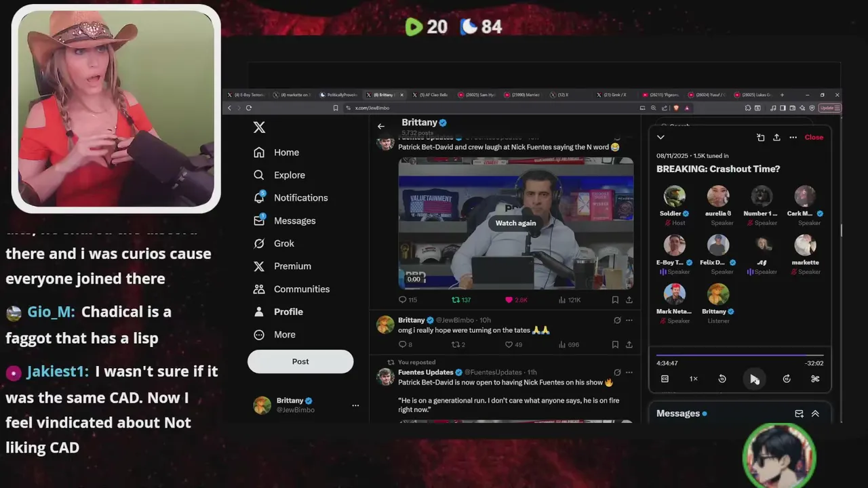868x488 pixels.
Task: Switch to Grok / X browser tab
Action: coord(615,95)
